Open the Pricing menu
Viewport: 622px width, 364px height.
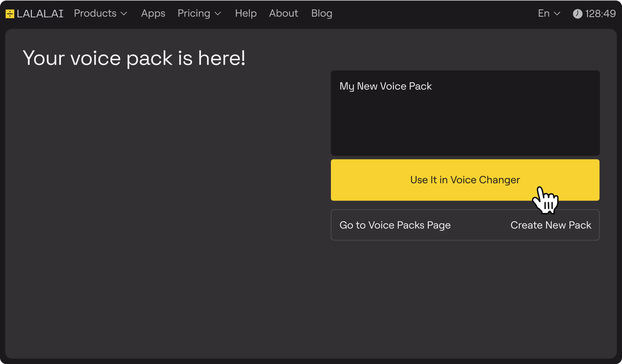[x=194, y=13]
